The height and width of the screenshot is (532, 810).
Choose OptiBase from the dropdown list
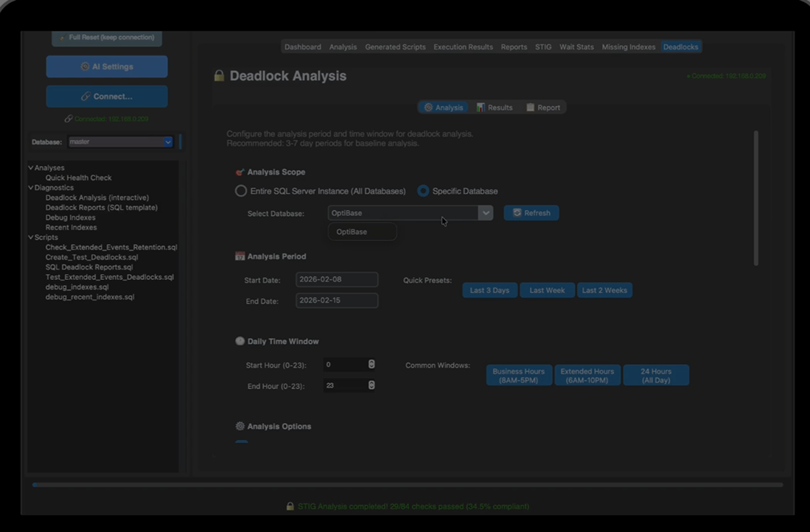click(362, 232)
